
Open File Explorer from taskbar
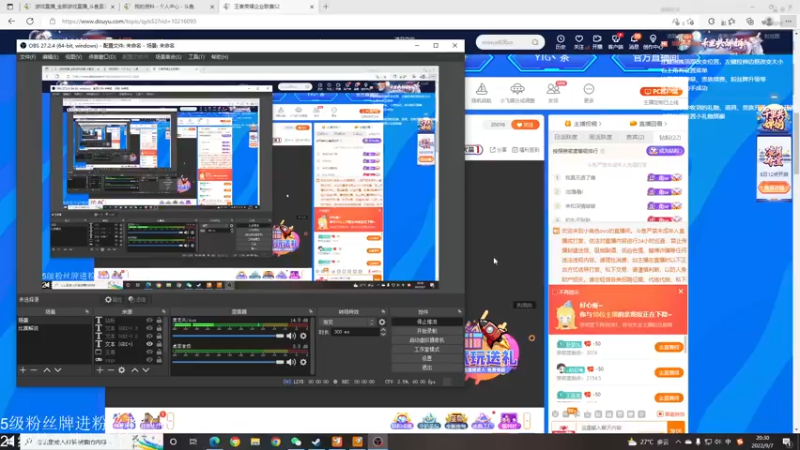pyautogui.click(x=255, y=441)
